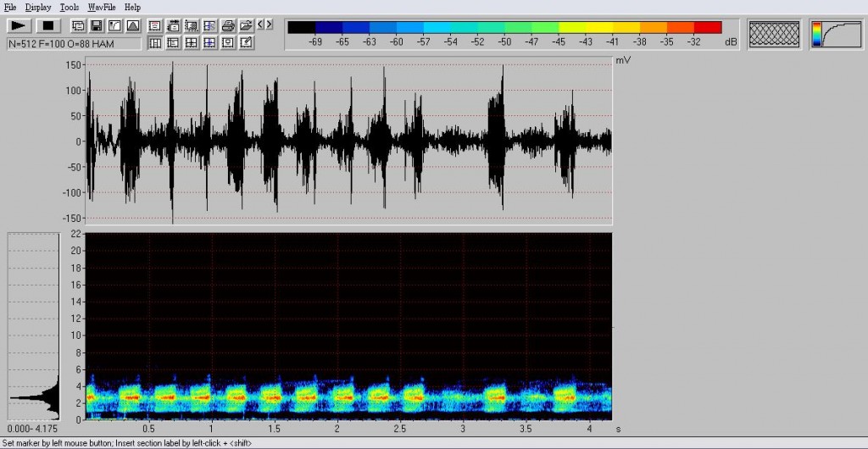Click the bell-shaped window function icon
The image size is (868, 449).
point(133,25)
